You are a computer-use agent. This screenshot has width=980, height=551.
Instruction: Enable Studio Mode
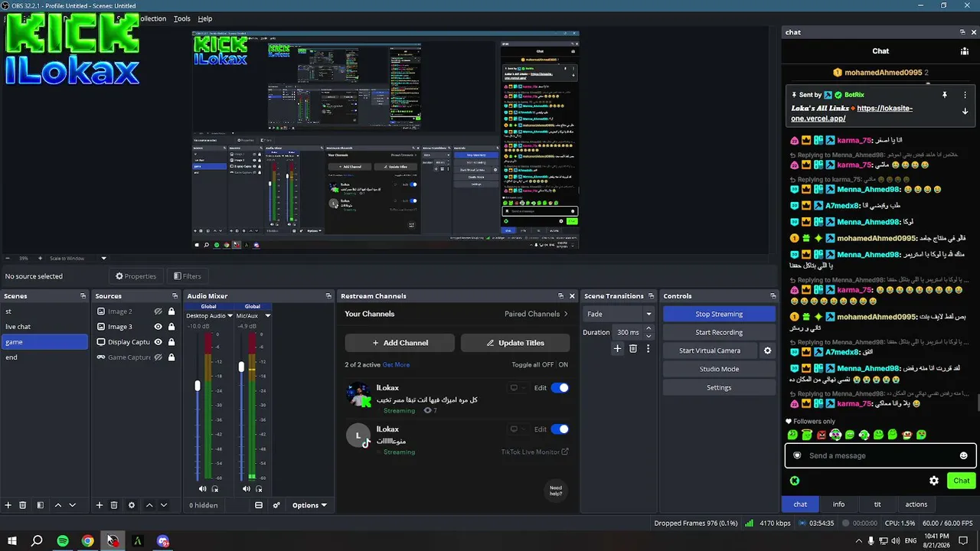[719, 369]
